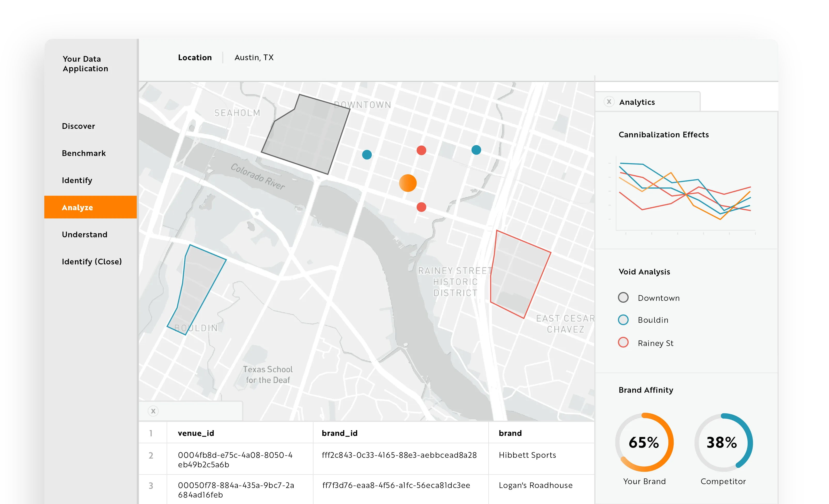Click the orange venue marker on the map
The width and height of the screenshot is (829, 504).
408,183
